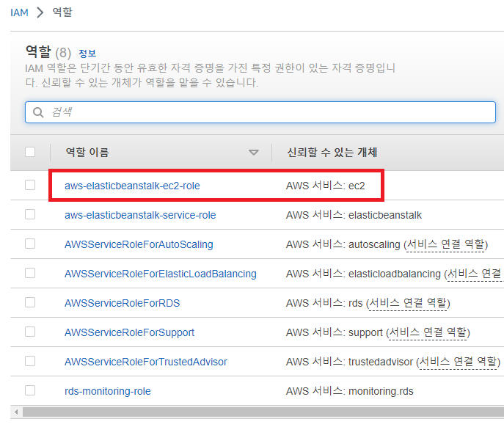Click the breadcrumb chevron separator icon
Viewport: 504px width, 427px height.
[x=40, y=12]
